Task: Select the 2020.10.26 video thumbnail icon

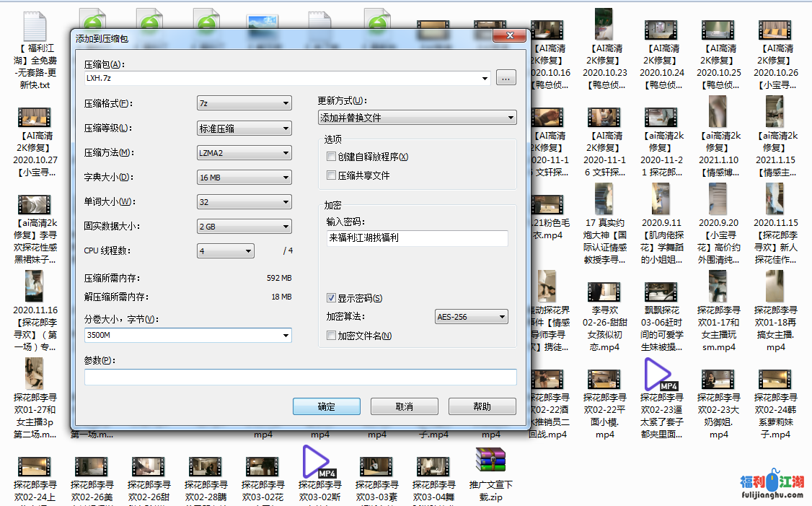Action: click(x=776, y=29)
